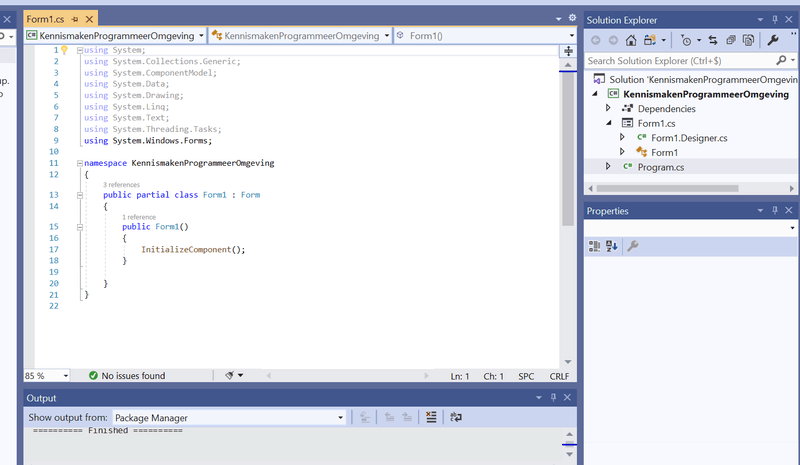Collapse the project node KennismakenProgrammeerOmgeving

click(595, 94)
